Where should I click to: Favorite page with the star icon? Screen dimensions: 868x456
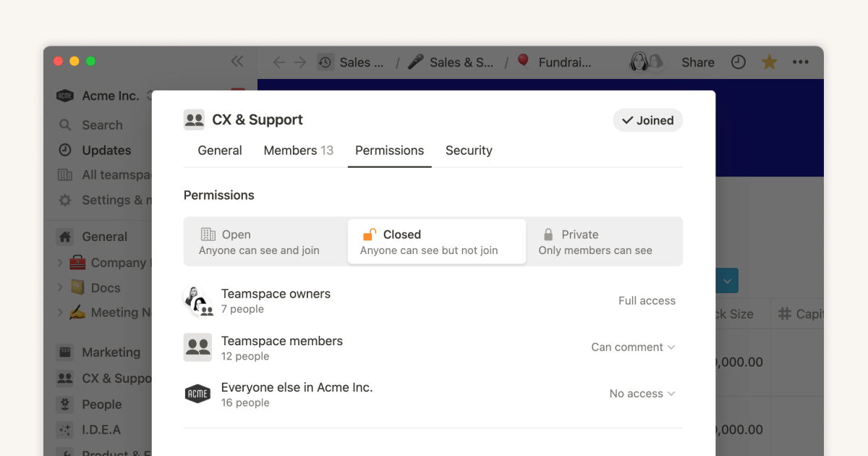(x=769, y=62)
